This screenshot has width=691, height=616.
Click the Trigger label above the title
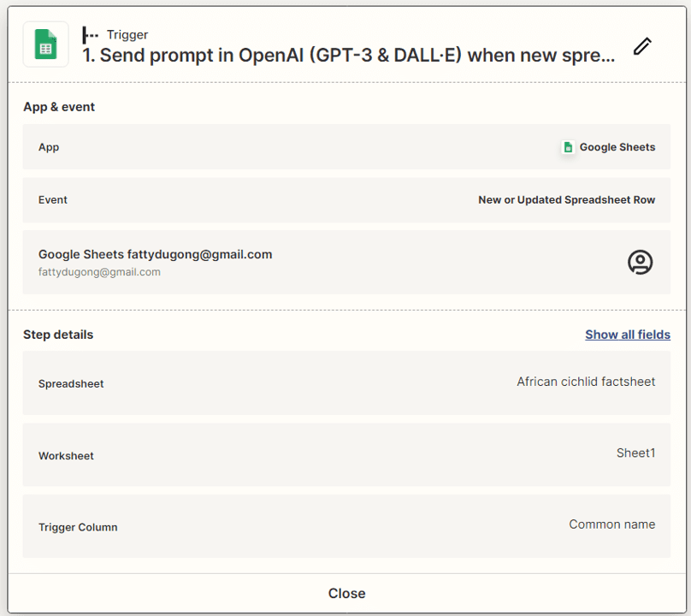click(127, 35)
